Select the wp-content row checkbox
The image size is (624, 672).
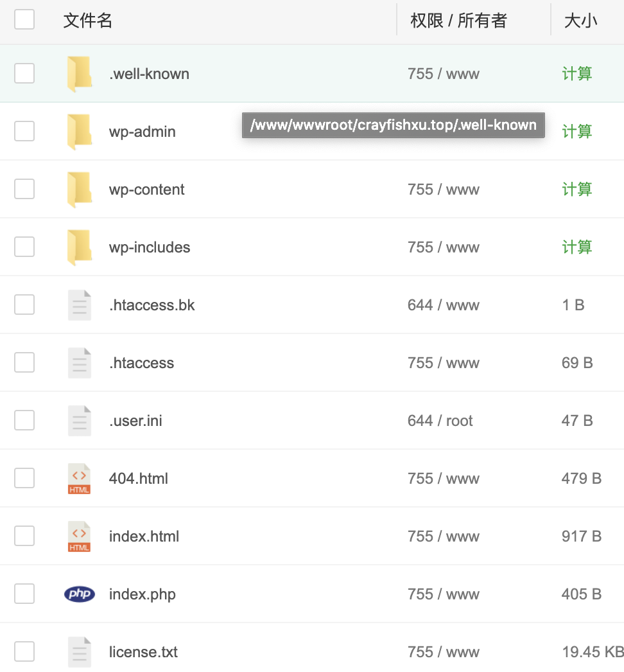[24, 189]
